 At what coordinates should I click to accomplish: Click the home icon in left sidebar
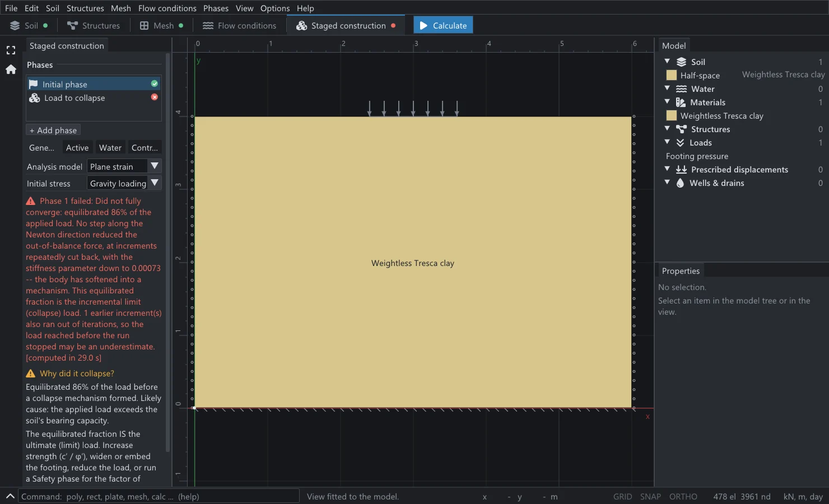coord(11,69)
